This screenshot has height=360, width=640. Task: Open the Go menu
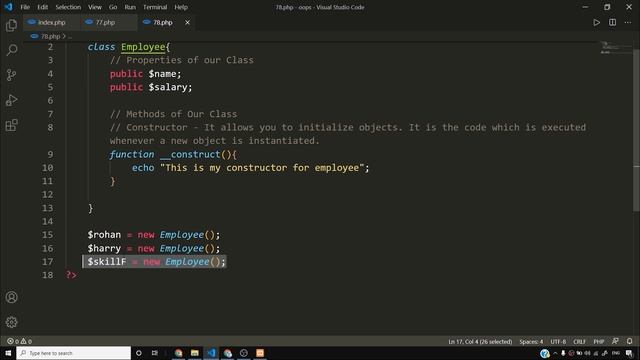[113, 7]
